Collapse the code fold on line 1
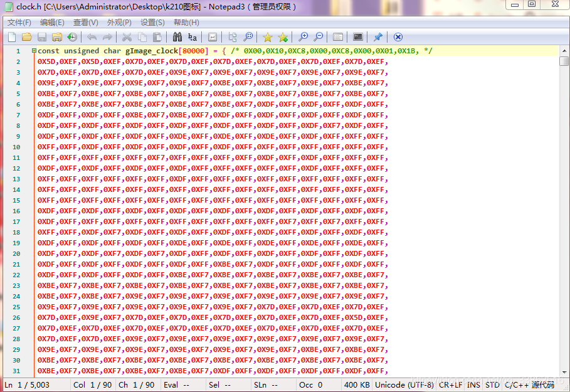The width and height of the screenshot is (570, 392). 34,51
